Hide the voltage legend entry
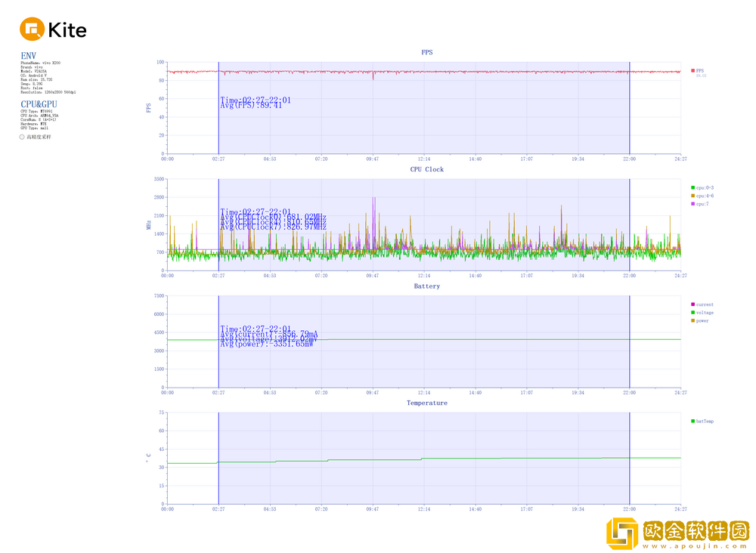This screenshot has width=756, height=553. [703, 313]
